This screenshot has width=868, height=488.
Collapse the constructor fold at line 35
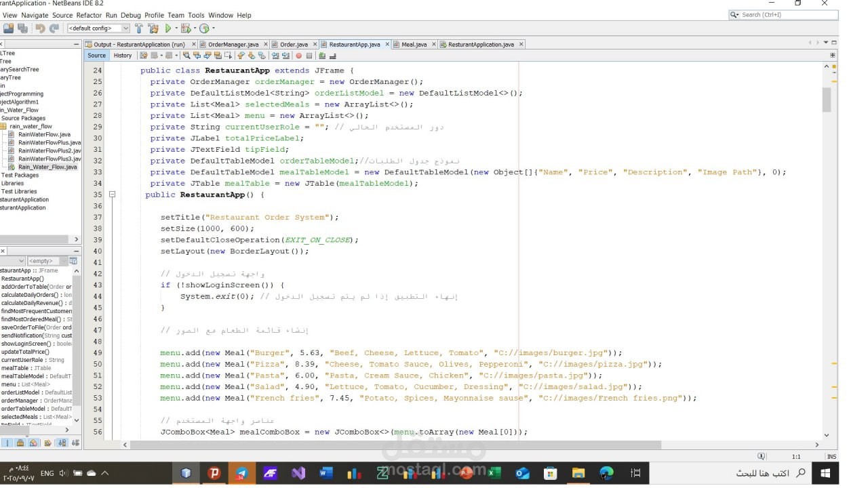112,195
